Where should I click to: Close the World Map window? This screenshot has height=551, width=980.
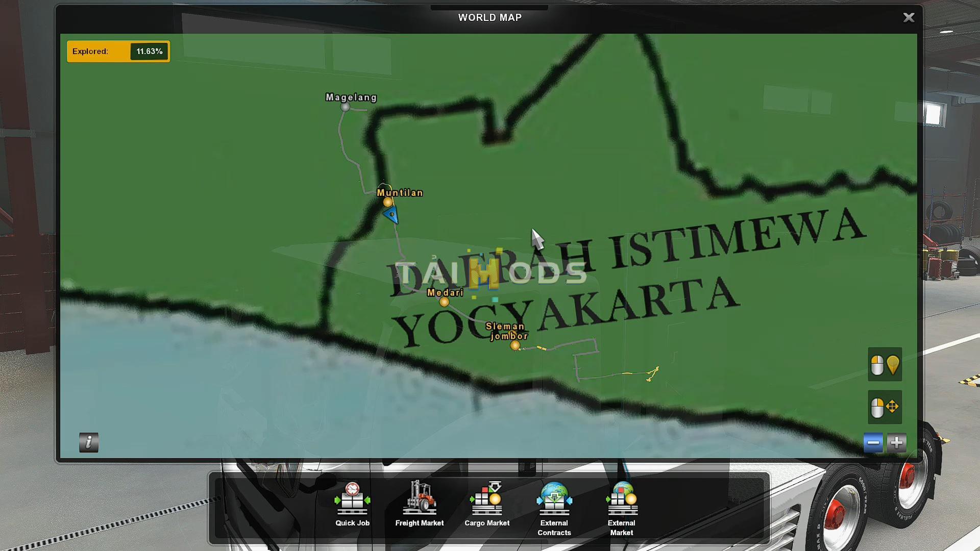coord(909,17)
